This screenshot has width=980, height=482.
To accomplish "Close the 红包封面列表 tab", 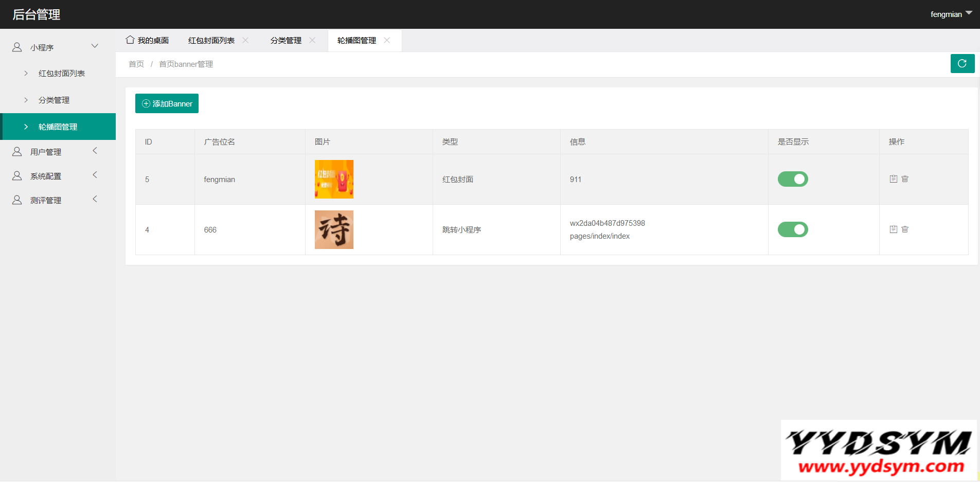I will pyautogui.click(x=245, y=40).
